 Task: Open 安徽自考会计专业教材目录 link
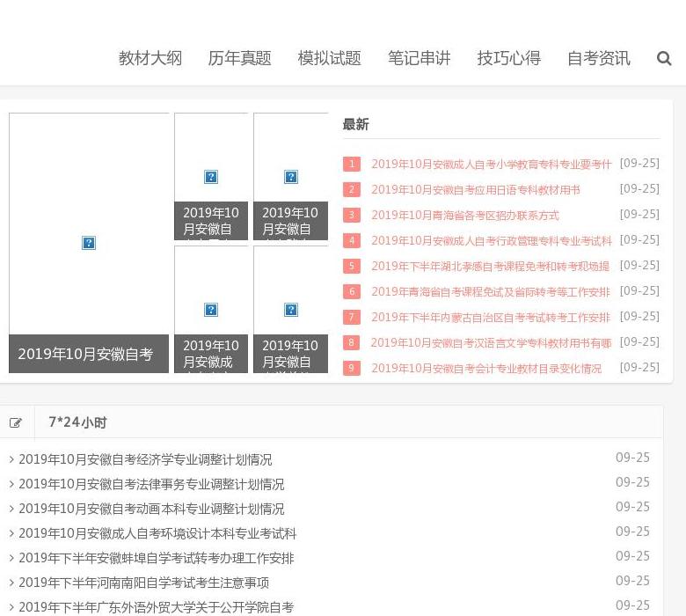[486, 368]
